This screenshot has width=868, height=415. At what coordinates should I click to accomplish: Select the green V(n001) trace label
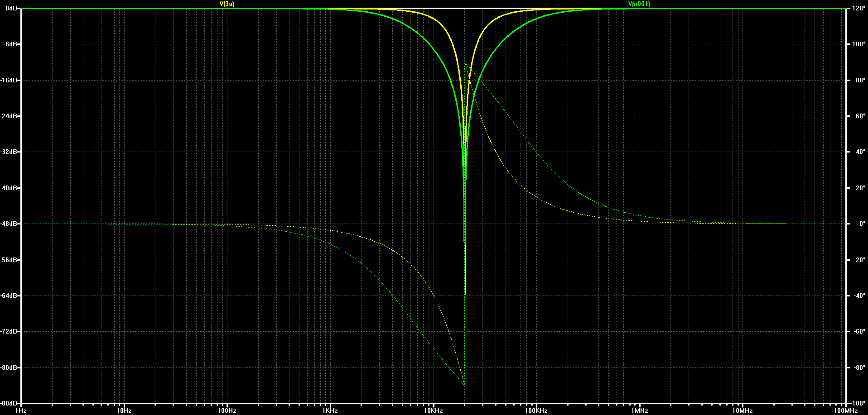click(639, 4)
